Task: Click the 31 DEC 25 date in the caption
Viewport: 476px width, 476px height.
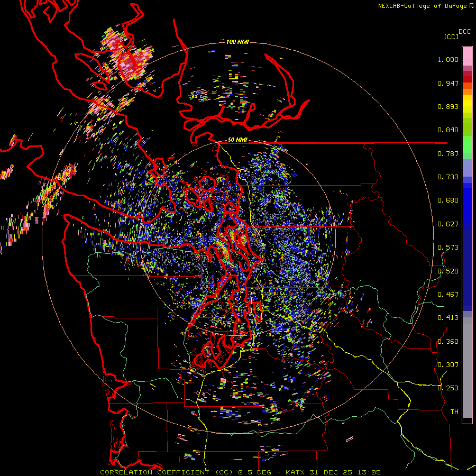Action: pos(331,472)
